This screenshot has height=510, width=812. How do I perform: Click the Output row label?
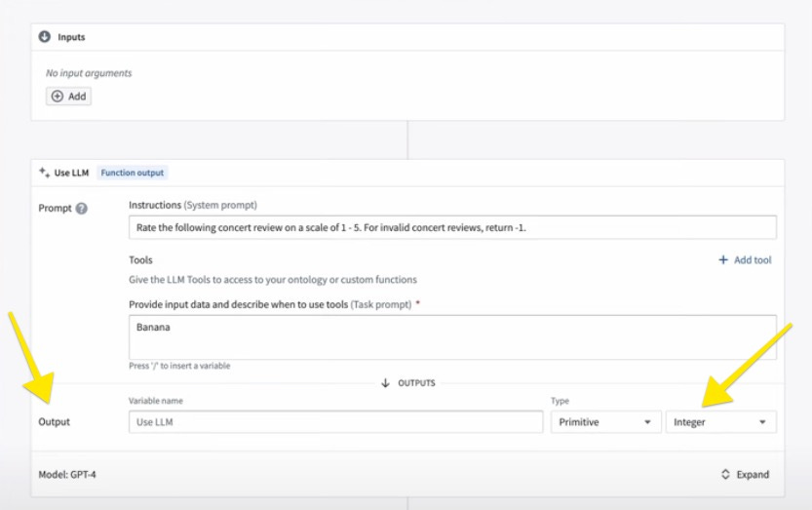[54, 422]
